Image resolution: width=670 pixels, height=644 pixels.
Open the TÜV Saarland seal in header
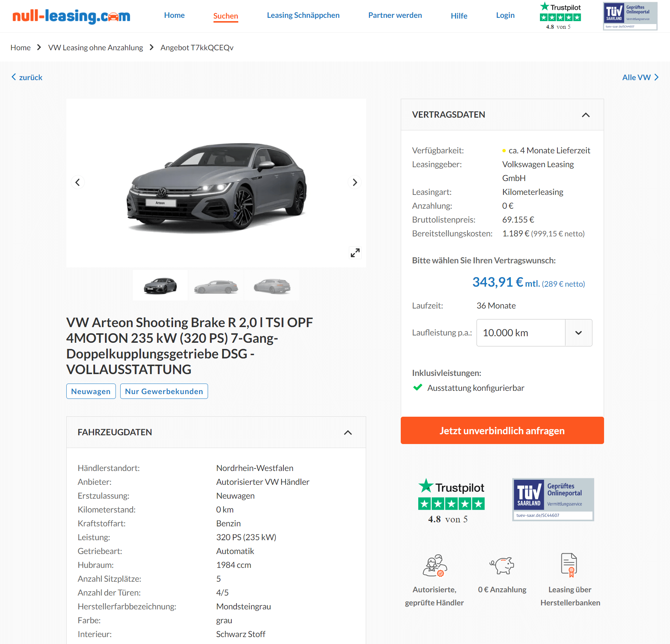tap(630, 16)
